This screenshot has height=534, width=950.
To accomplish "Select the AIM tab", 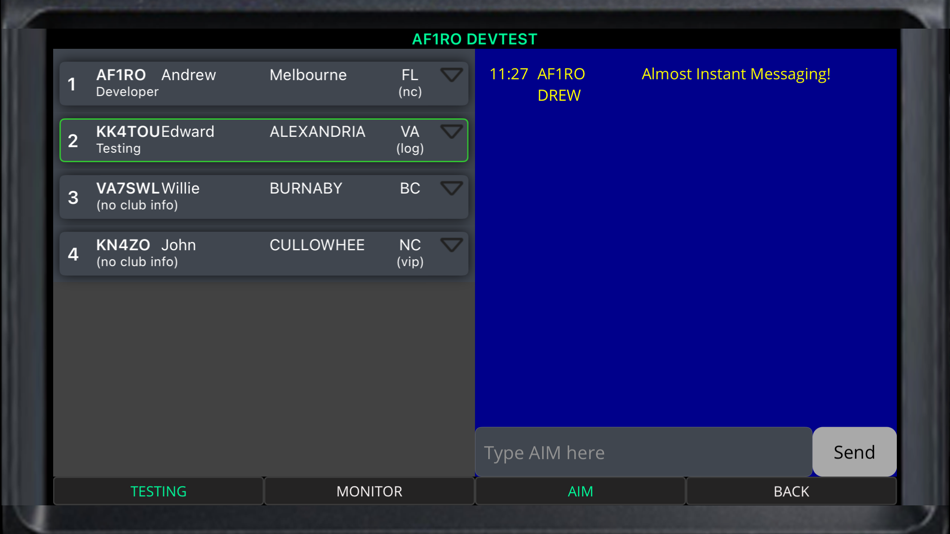I will point(580,491).
